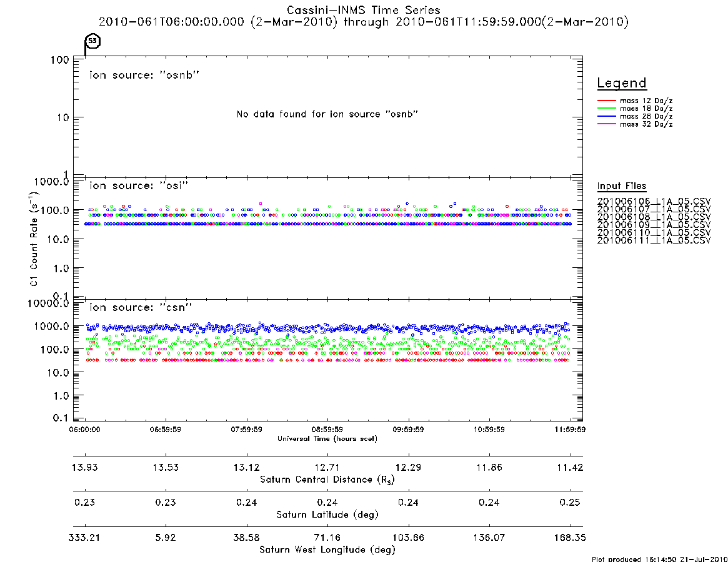Click the 71.16 longitude value

click(327, 538)
